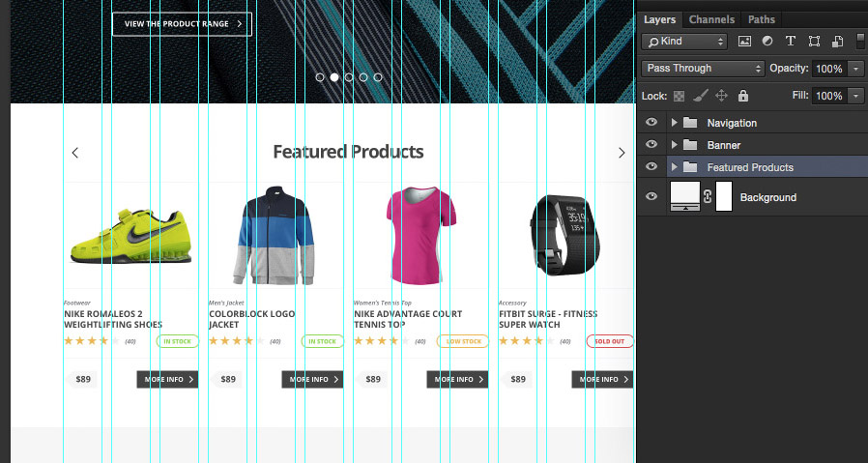The height and width of the screenshot is (463, 868).
Task: Click More Info under Nike Advantage Tennis Top
Action: click(x=458, y=379)
